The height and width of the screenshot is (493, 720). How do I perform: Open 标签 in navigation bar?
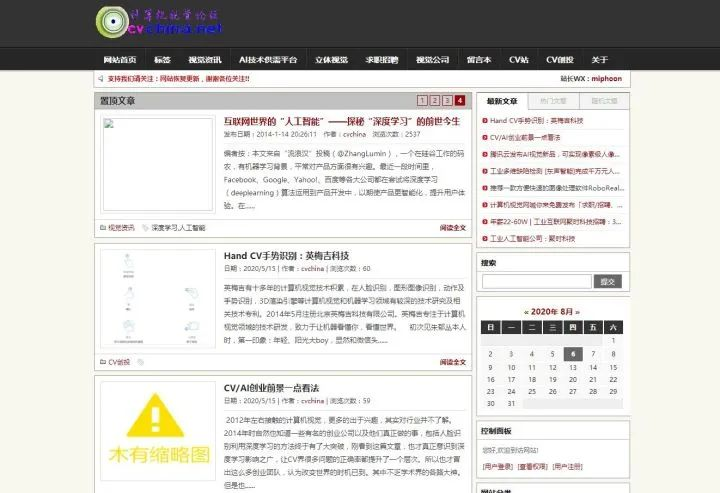[162, 60]
